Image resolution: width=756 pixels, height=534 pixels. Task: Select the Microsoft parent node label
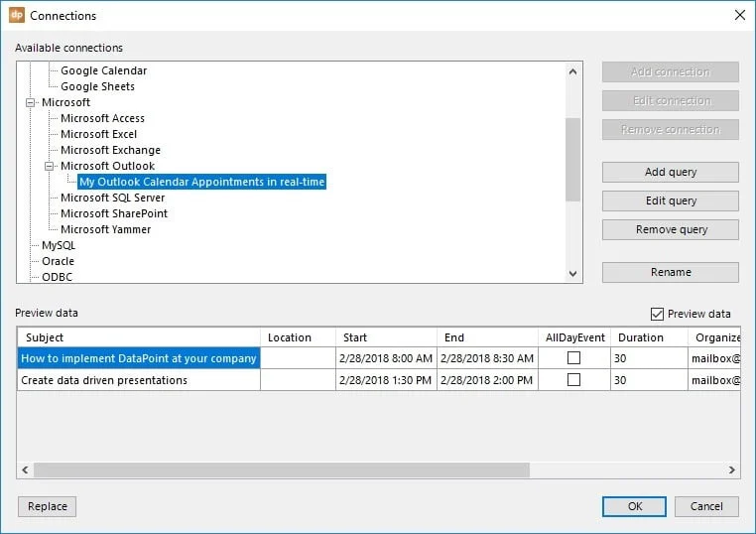click(x=65, y=102)
